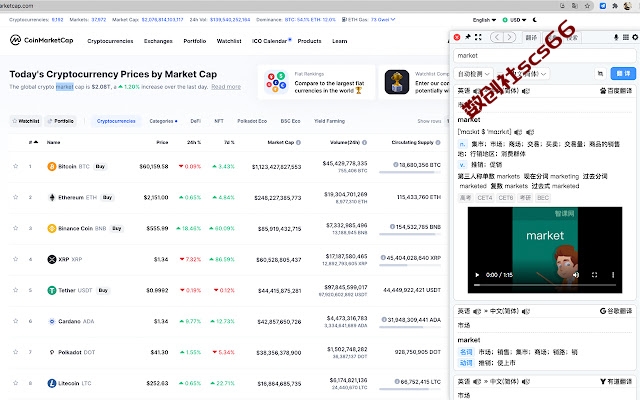Open Watchlist filter button
Screen dimensions: 640x400
pos(26,121)
